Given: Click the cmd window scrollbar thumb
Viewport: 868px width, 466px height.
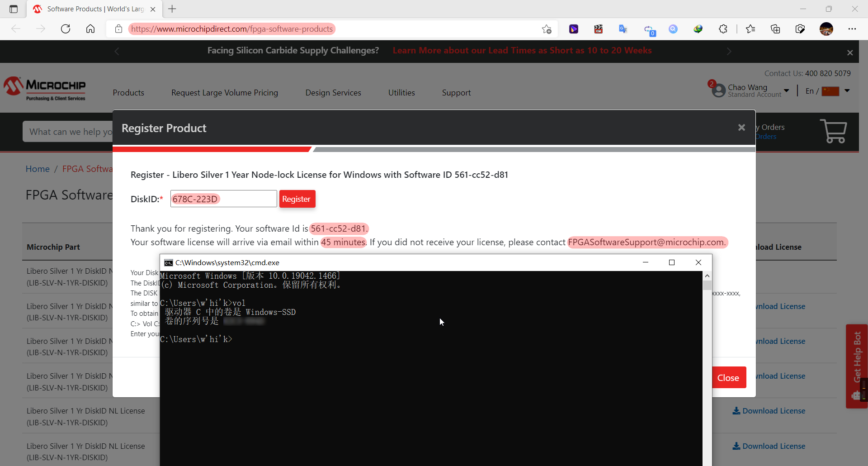Looking at the screenshot, I should 707,285.
